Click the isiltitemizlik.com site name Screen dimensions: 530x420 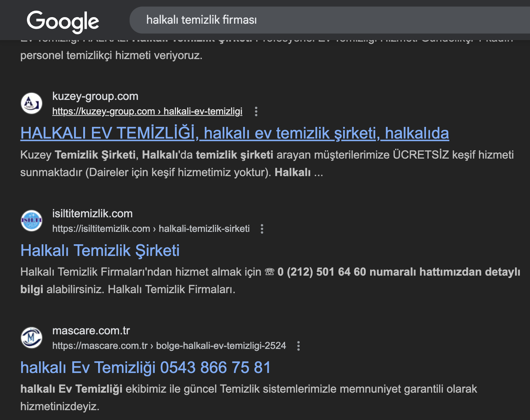[92, 214]
